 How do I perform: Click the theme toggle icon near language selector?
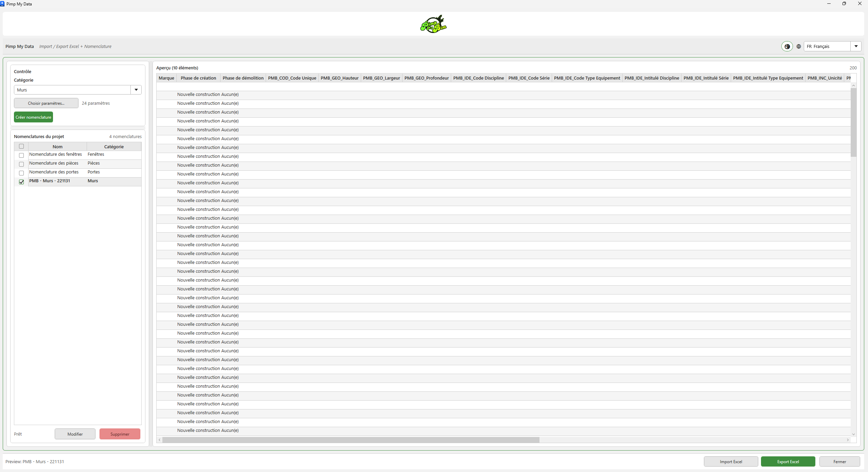pos(787,47)
